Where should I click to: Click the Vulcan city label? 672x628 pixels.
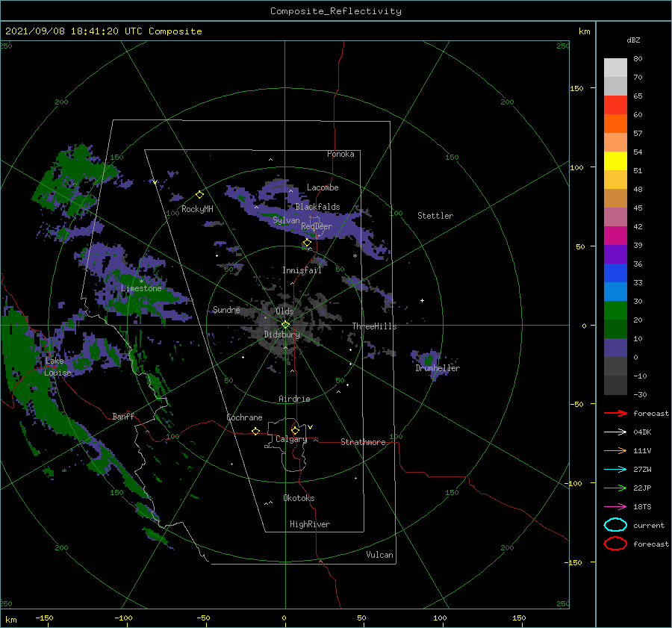pos(380,555)
